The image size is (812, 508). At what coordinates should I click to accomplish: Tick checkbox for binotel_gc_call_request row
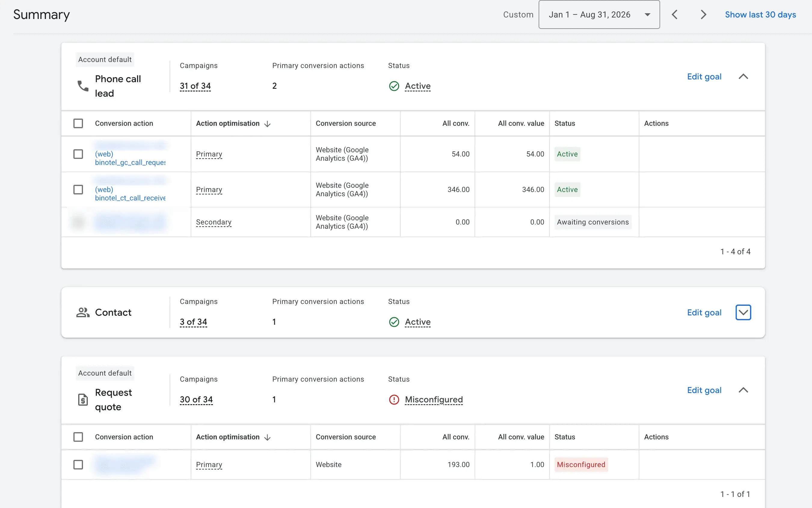point(78,154)
